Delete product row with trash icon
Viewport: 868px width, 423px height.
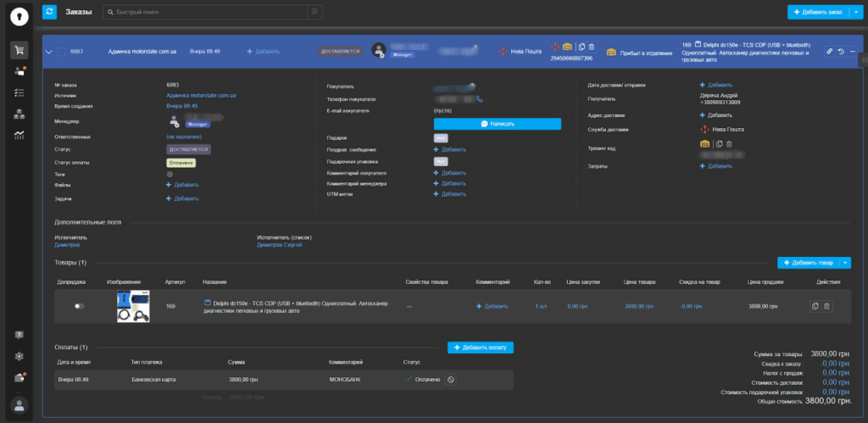click(x=827, y=306)
